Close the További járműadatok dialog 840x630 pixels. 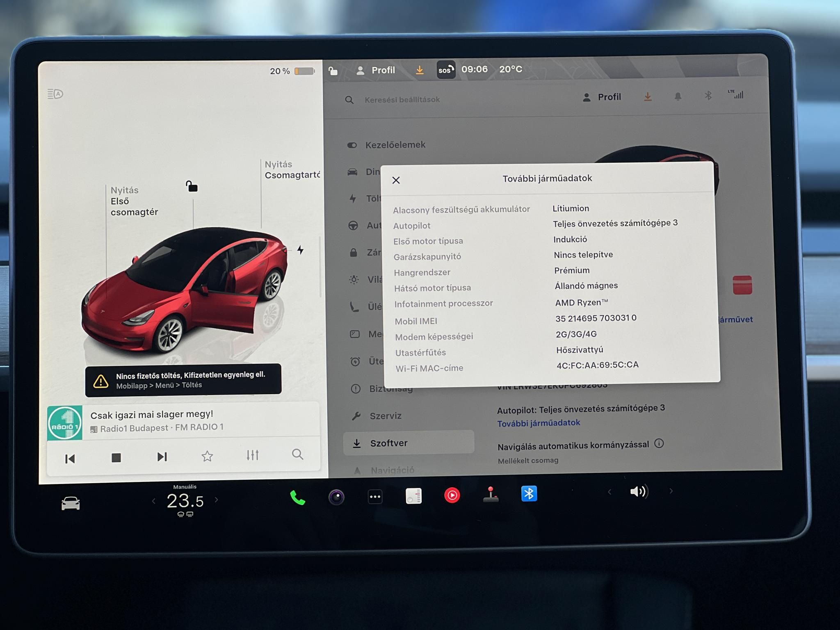[x=396, y=180]
